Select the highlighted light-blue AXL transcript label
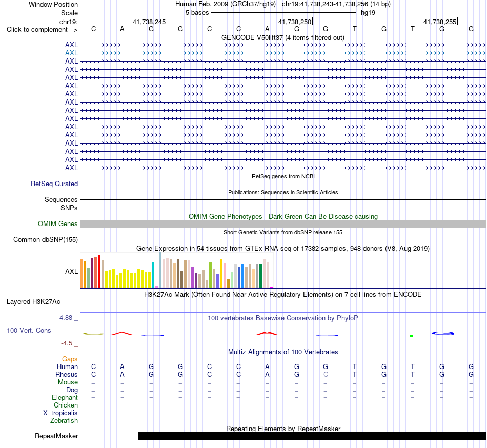The image size is (487, 448). (x=71, y=53)
